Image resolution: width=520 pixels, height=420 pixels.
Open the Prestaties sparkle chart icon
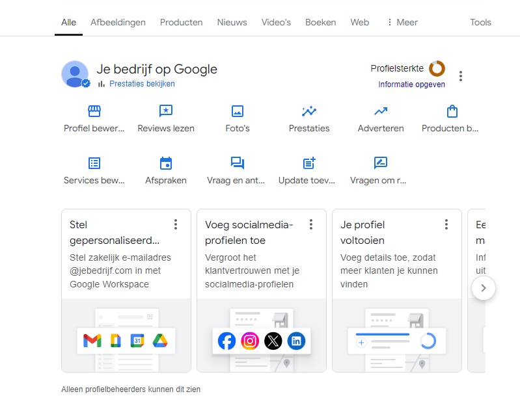tap(309, 111)
